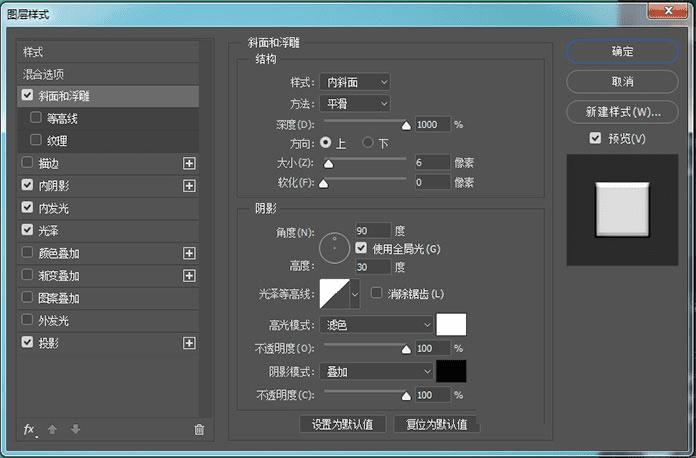Click the 高度 field showing 30
The width and height of the screenshot is (696, 458).
(373, 267)
